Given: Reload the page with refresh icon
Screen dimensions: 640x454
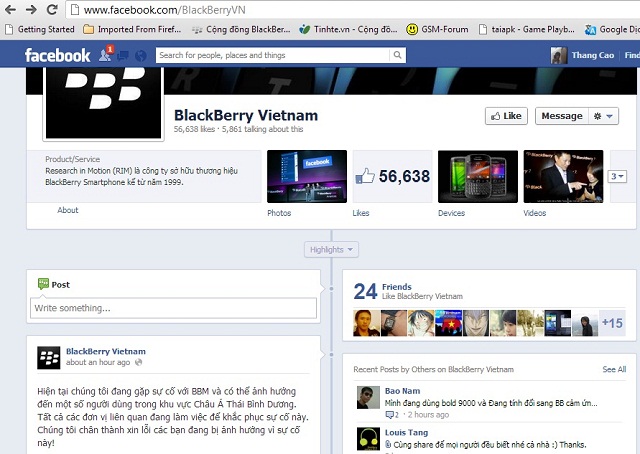Looking at the screenshot, I should coord(54,10).
